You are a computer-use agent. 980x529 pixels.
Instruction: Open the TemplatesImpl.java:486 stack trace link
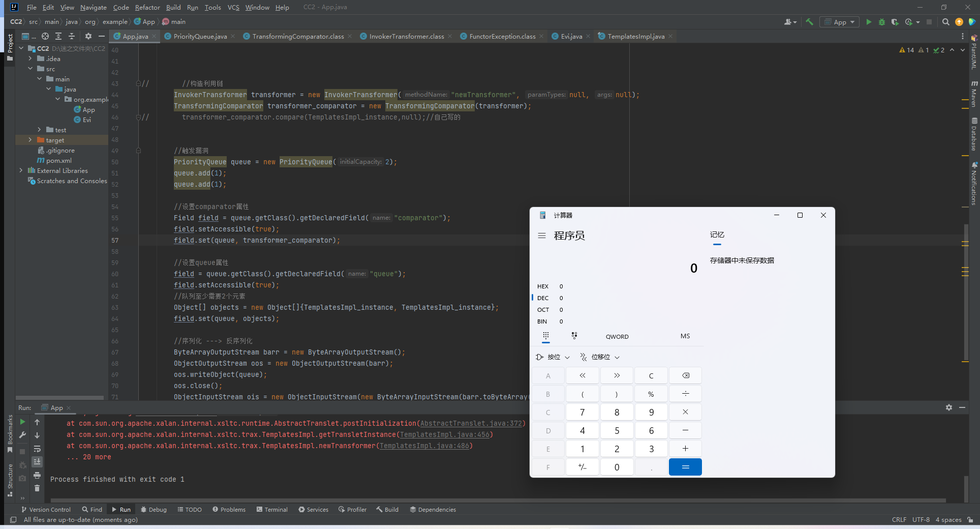[x=424, y=446]
